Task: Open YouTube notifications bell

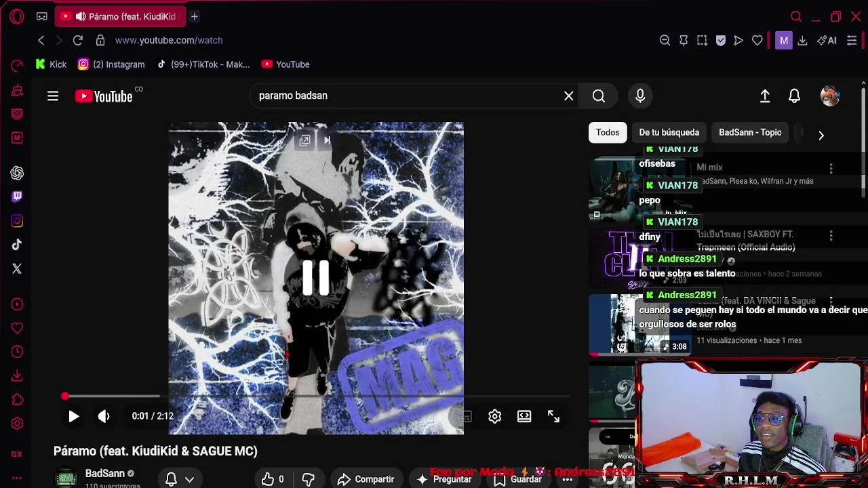Action: click(794, 96)
